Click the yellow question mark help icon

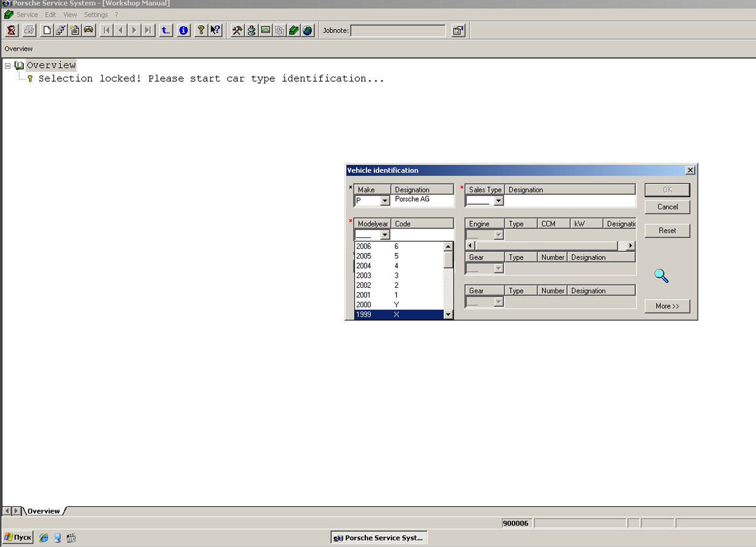click(201, 30)
